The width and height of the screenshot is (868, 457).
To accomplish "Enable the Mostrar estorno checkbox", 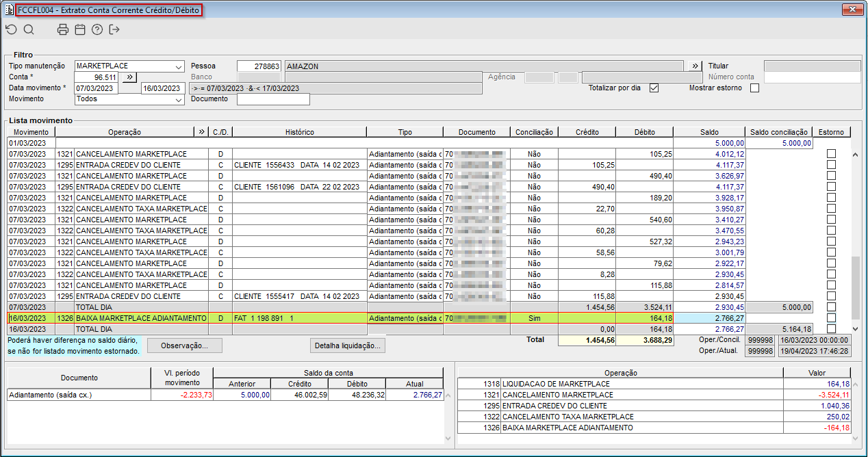I will (755, 88).
